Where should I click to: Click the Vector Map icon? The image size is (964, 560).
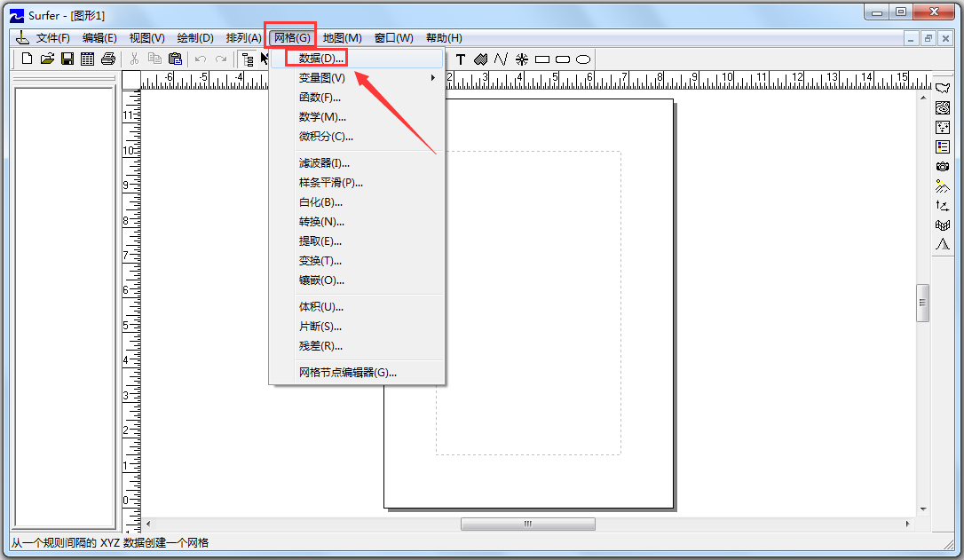coord(943,205)
